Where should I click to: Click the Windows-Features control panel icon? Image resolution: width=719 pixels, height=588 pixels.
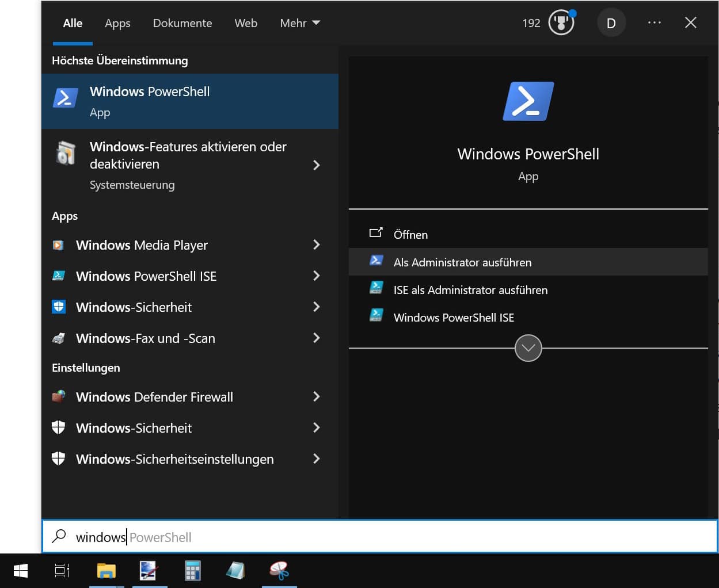click(x=66, y=153)
